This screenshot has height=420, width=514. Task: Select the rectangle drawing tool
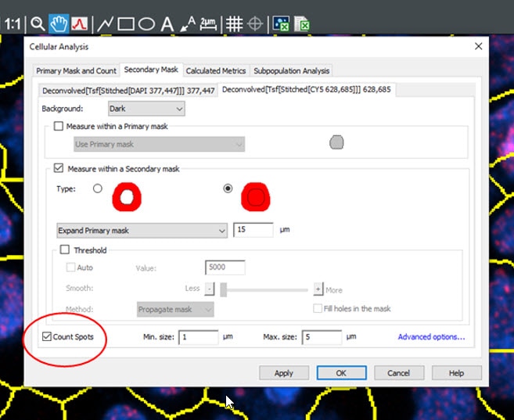(x=125, y=23)
